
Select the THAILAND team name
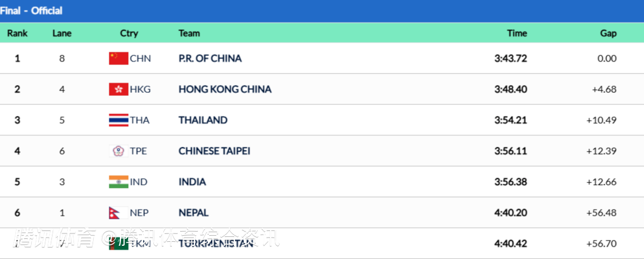[203, 120]
